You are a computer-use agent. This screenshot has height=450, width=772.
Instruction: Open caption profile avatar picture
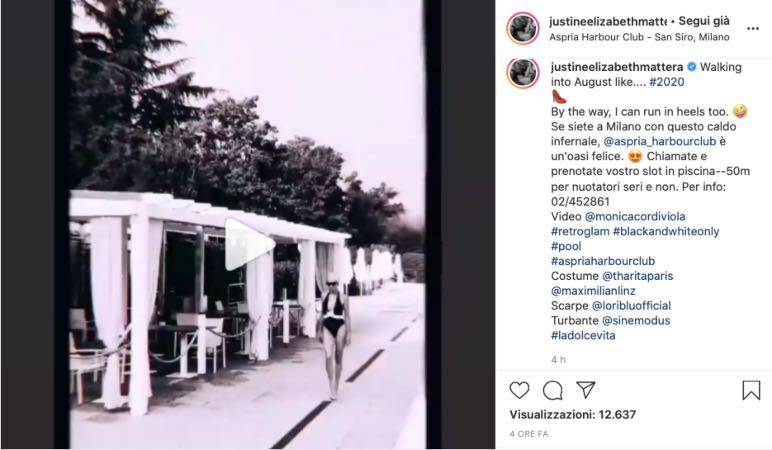(x=522, y=73)
